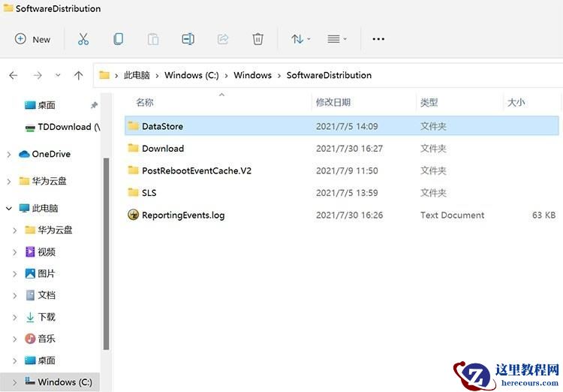
Task: Click the SLS folder icon
Action: tap(133, 192)
